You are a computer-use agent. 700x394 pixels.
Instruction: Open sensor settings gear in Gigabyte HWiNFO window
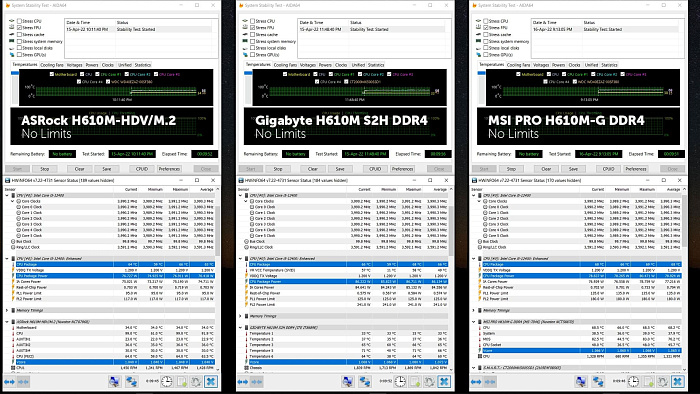coord(429,382)
